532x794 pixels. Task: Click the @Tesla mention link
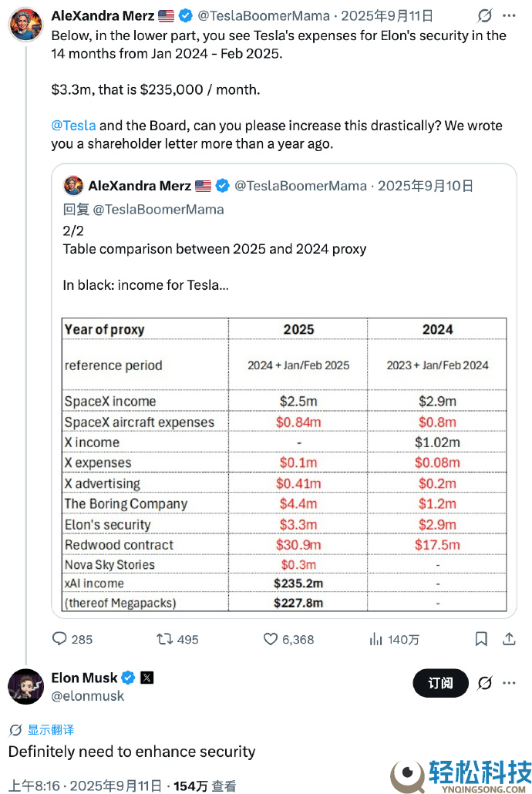tap(73, 126)
